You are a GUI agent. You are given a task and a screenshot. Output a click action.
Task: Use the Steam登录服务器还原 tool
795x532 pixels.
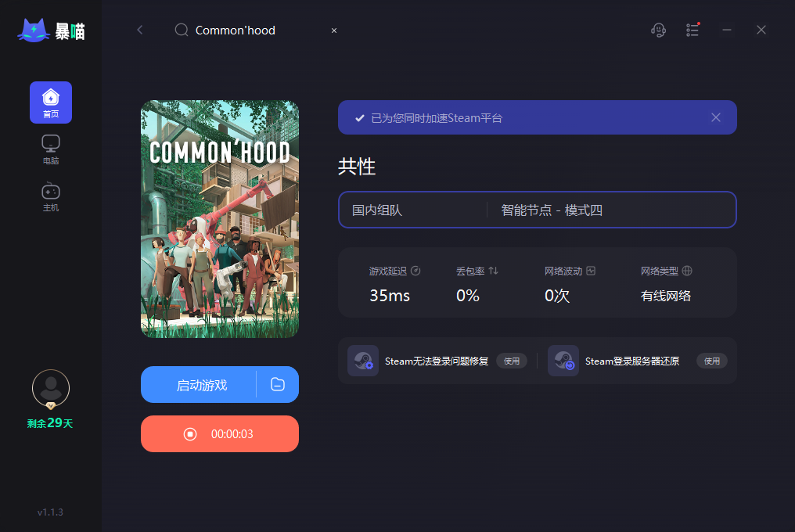[x=712, y=361]
